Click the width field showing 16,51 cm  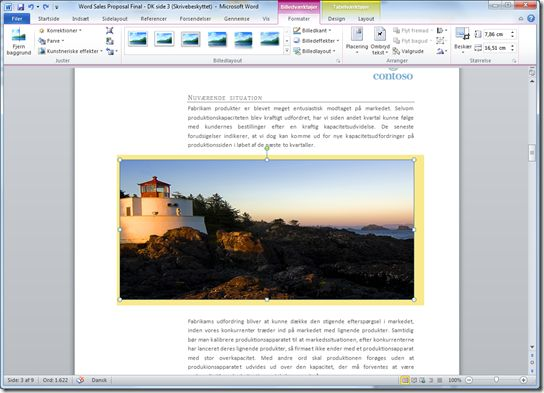point(496,48)
